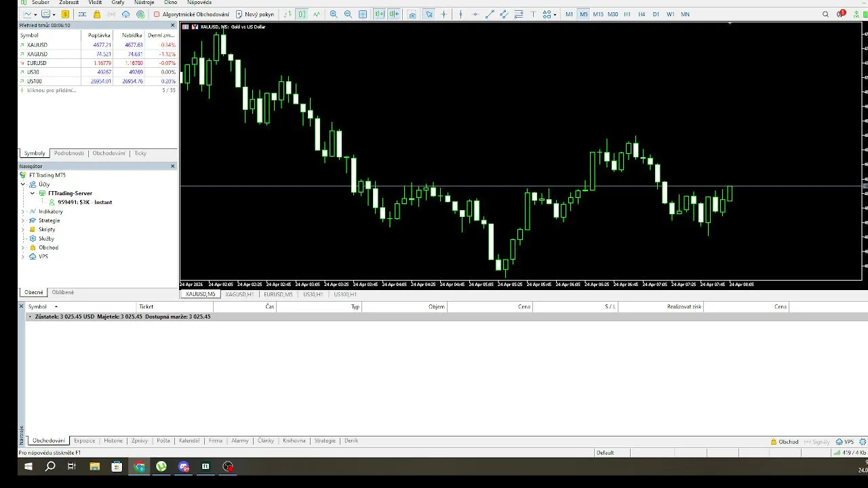Switch to Podrobnosti tab in market watch
The height and width of the screenshot is (488, 868).
click(x=69, y=153)
